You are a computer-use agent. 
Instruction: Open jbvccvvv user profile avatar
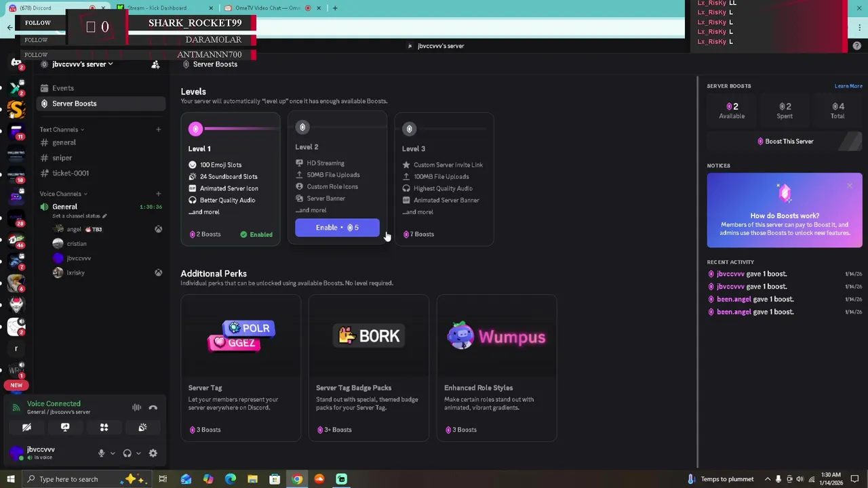[16, 453]
